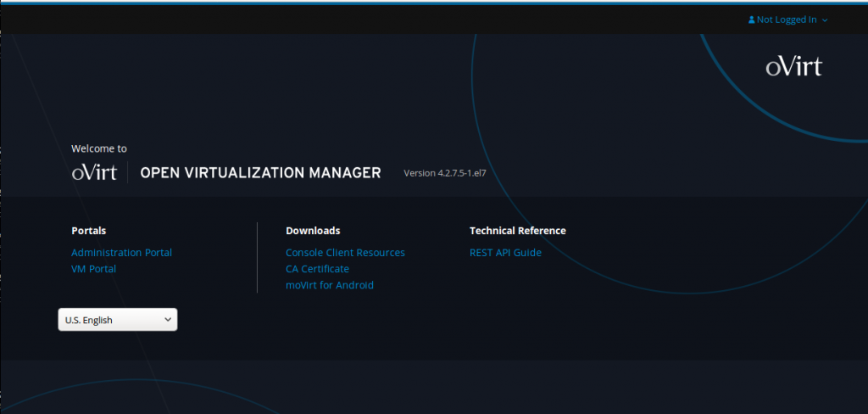Click the user icon beside Not Logged In
The image size is (868, 414).
click(x=751, y=20)
